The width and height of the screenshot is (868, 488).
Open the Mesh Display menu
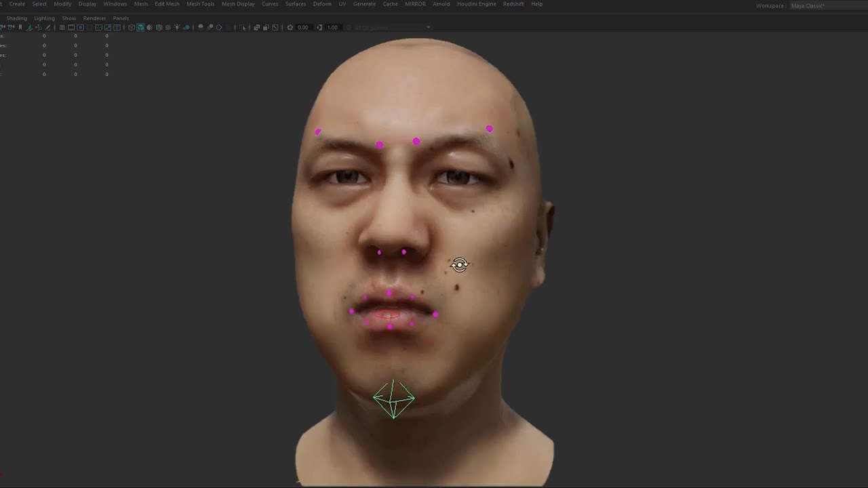point(238,4)
